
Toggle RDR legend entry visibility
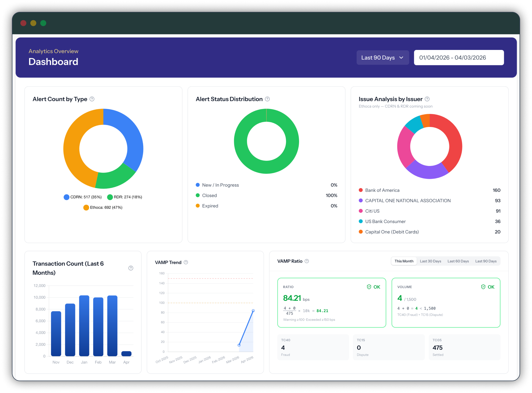click(125, 197)
